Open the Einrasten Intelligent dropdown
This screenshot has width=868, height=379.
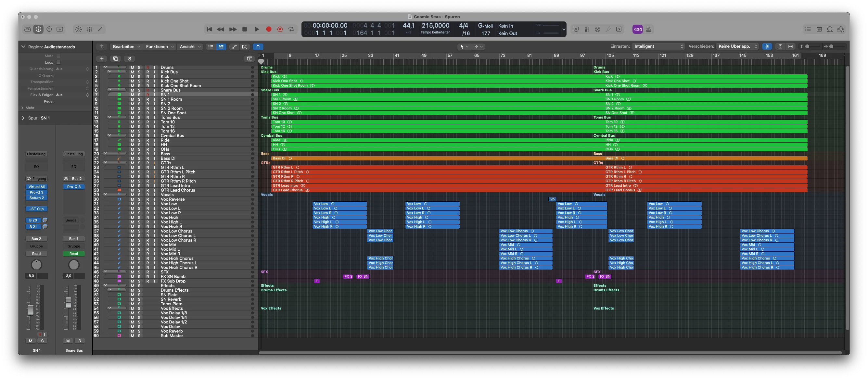(x=658, y=46)
